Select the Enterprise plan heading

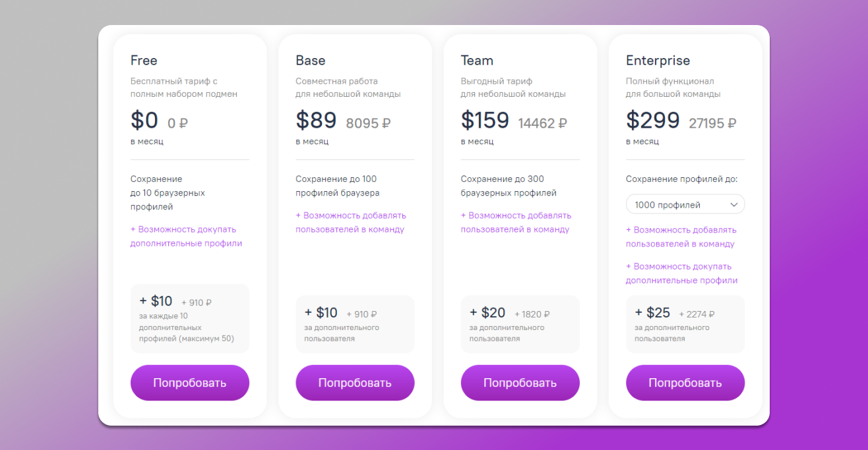coord(658,60)
